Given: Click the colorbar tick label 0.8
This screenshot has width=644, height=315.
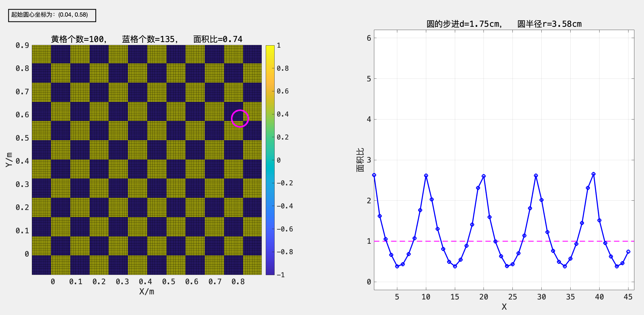Looking at the screenshot, I should (283, 68).
